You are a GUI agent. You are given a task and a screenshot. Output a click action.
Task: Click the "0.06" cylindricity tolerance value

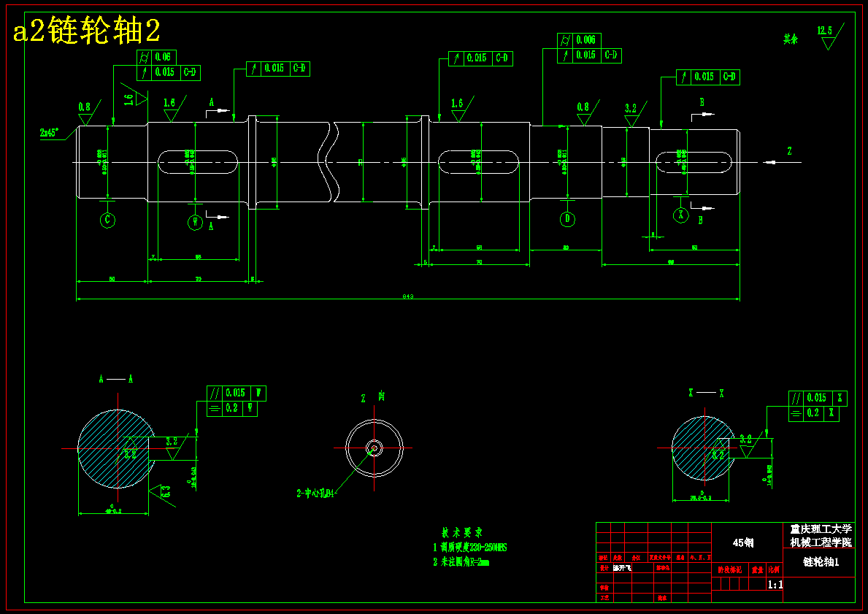pos(163,57)
